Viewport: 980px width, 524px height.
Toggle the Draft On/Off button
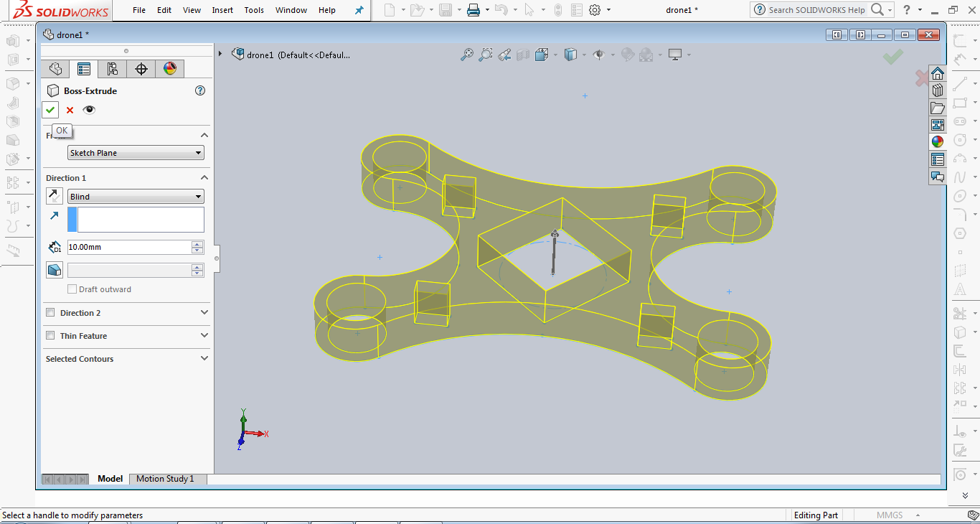tap(54, 270)
